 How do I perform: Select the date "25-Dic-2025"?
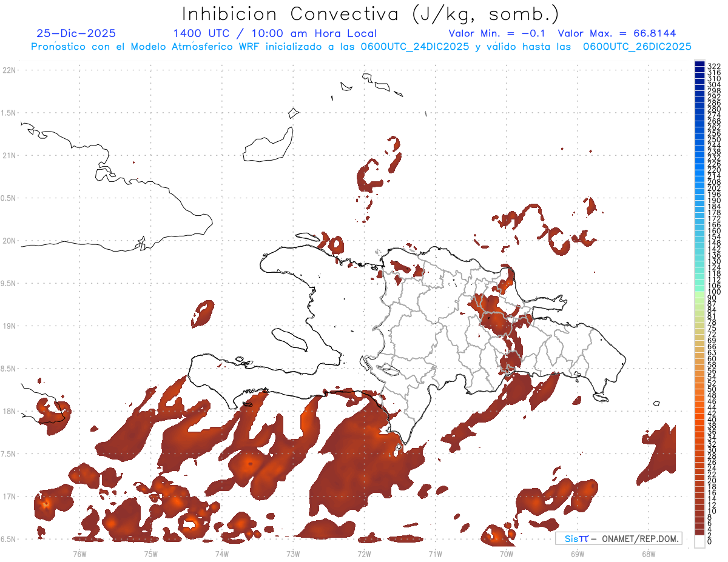76,34
